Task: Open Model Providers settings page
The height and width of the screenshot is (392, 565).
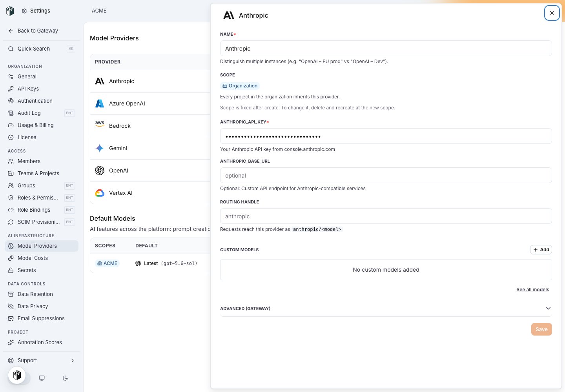Action: [x=42, y=246]
